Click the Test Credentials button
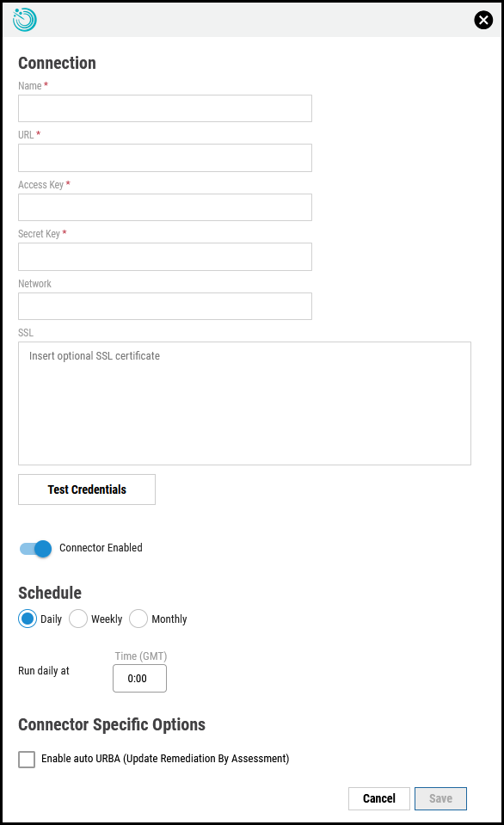The height and width of the screenshot is (825, 504). [x=86, y=489]
